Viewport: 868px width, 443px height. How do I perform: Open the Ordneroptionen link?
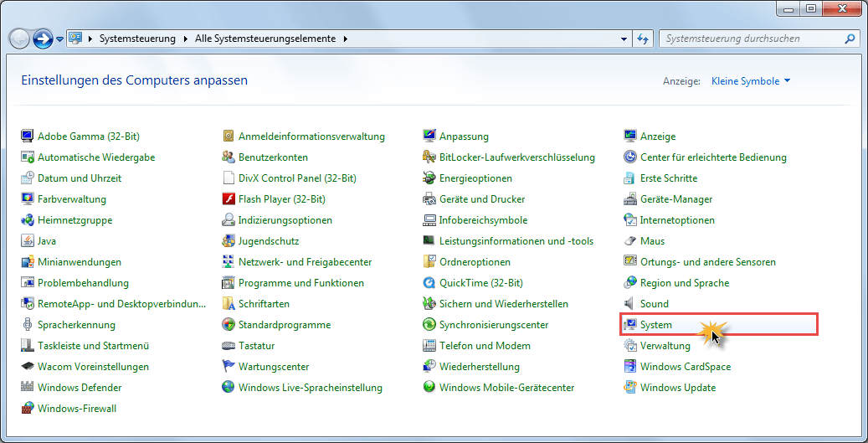[475, 262]
